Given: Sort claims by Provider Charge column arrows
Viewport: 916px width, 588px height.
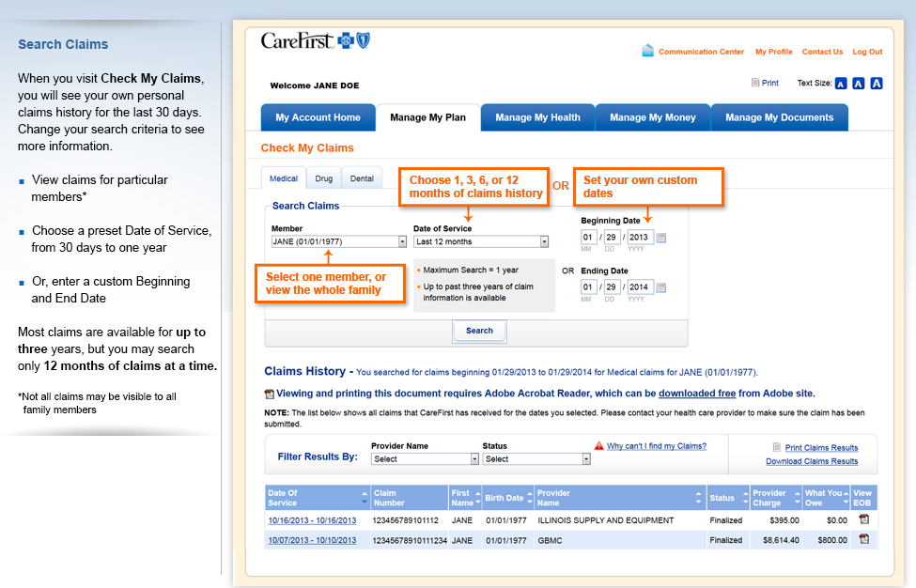Looking at the screenshot, I should [x=797, y=498].
